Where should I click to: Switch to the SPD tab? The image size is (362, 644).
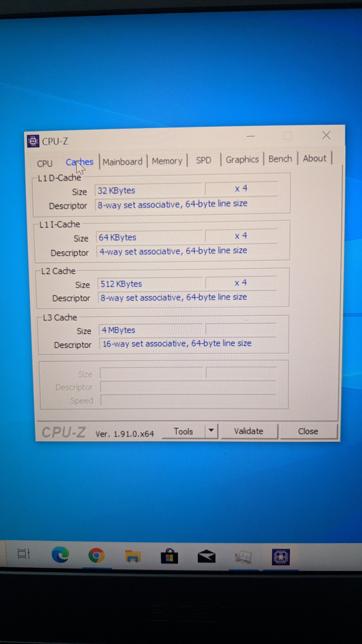tap(204, 160)
